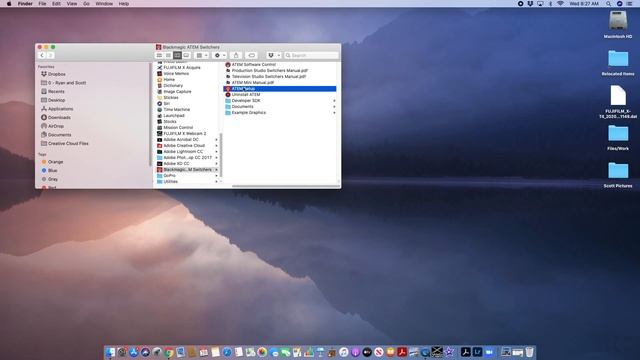Open Spotlight search in menu bar
Viewport: 640px width, 360px height.
608,4
